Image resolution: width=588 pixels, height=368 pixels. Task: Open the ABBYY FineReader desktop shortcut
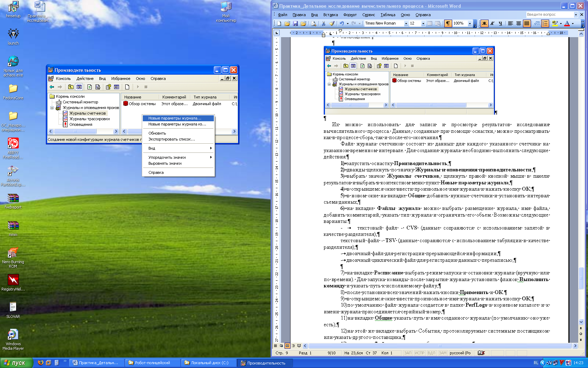(13, 148)
